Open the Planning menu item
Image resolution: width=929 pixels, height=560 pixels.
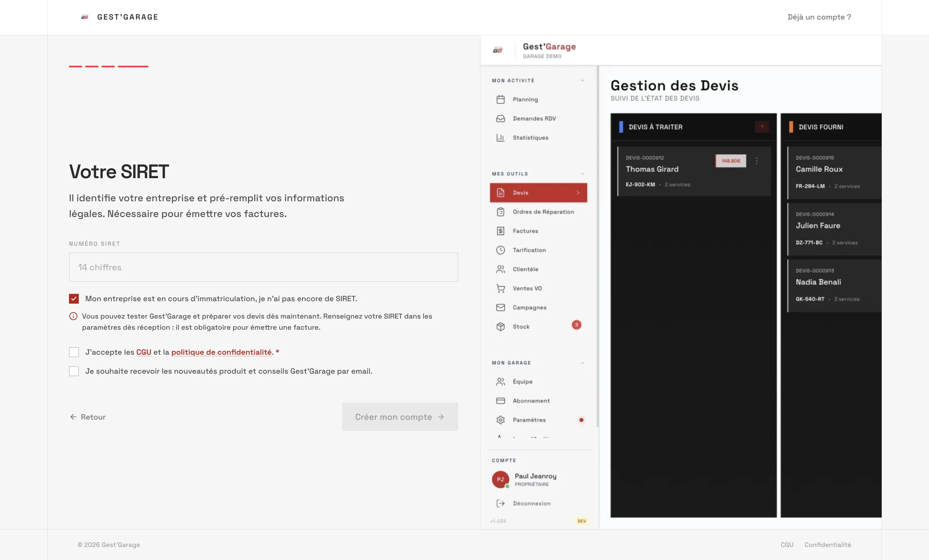pyautogui.click(x=538, y=99)
